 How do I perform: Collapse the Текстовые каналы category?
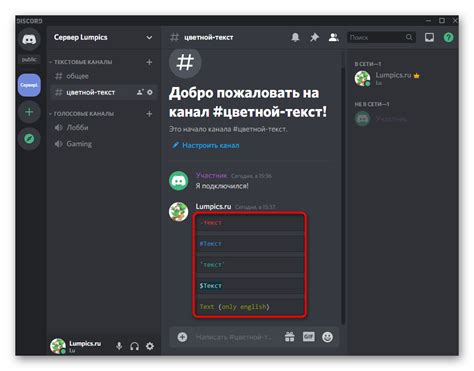click(81, 62)
